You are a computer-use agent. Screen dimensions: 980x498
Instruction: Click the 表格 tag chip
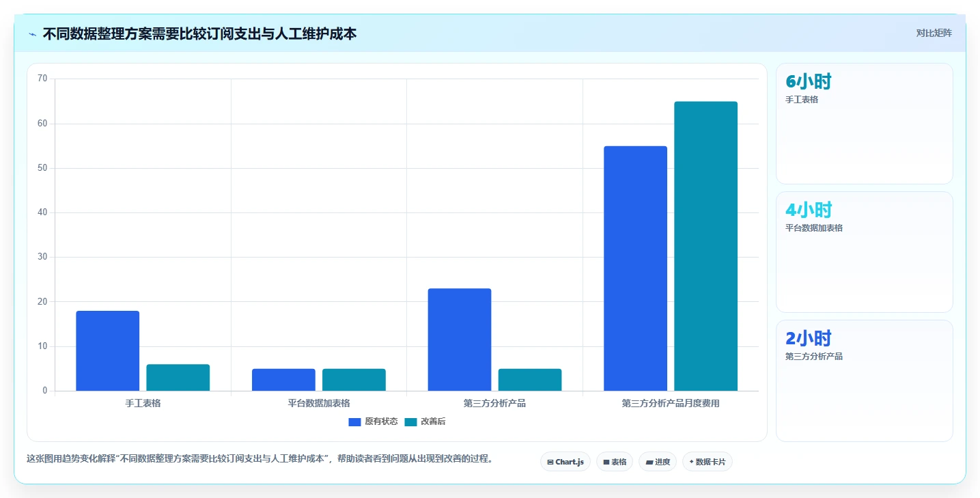(615, 462)
